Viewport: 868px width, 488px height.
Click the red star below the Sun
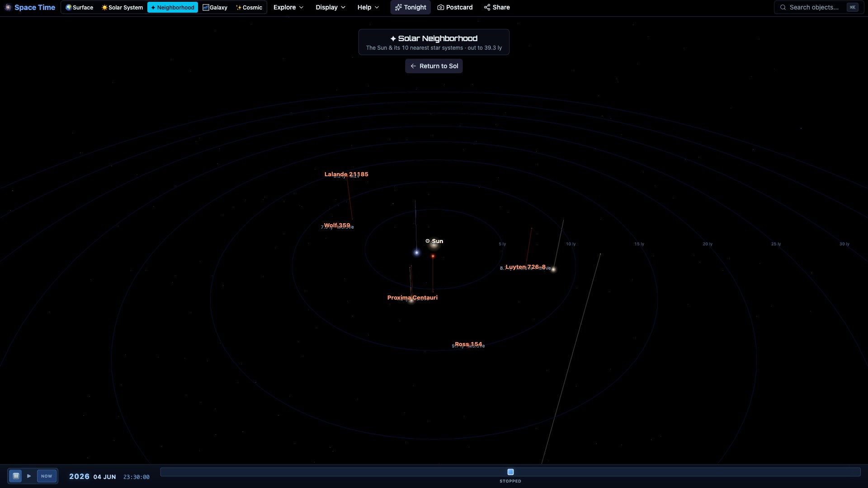pos(433,256)
